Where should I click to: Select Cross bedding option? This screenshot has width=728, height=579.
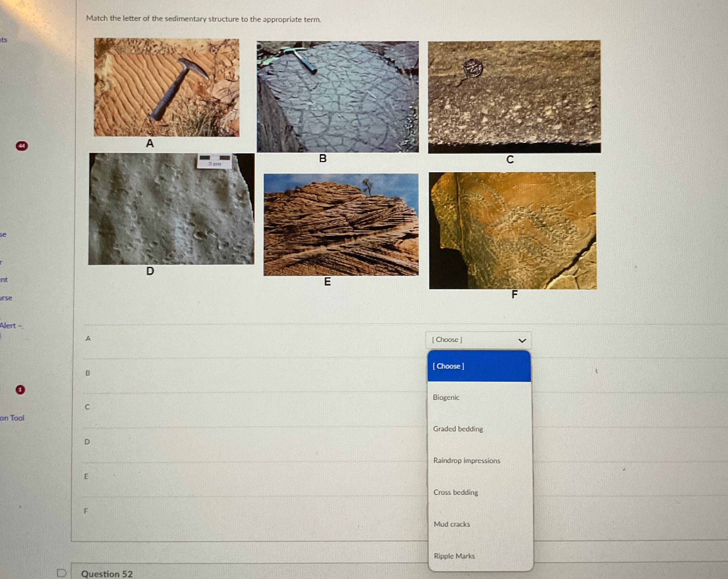tap(455, 492)
